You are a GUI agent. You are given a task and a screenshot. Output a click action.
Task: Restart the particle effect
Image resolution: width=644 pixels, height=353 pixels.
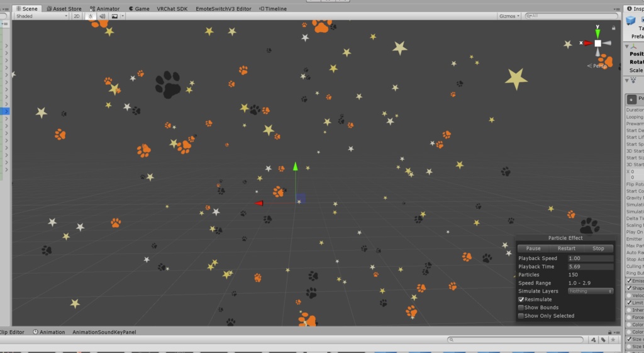tap(566, 249)
